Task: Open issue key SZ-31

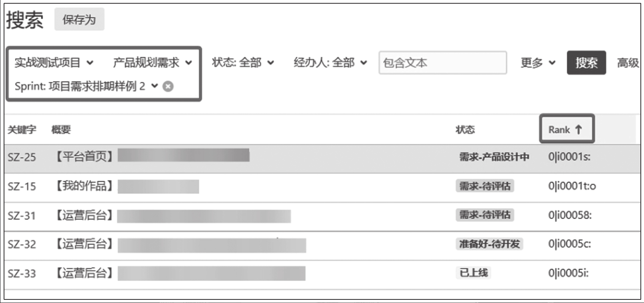Action: tap(22, 216)
